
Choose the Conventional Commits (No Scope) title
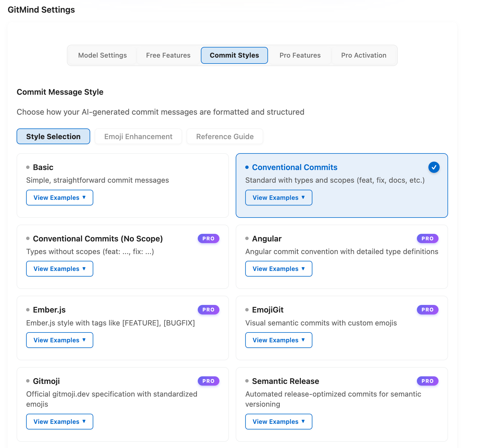pyautogui.click(x=98, y=239)
